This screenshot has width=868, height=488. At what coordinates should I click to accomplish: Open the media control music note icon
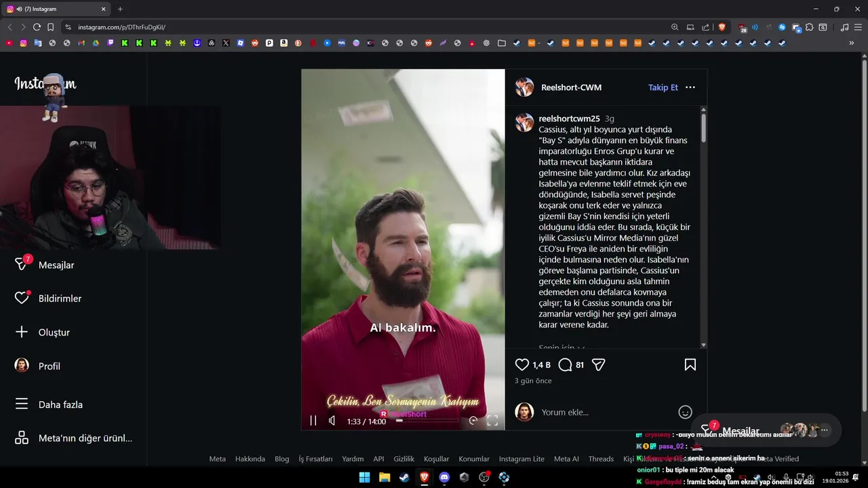[844, 27]
